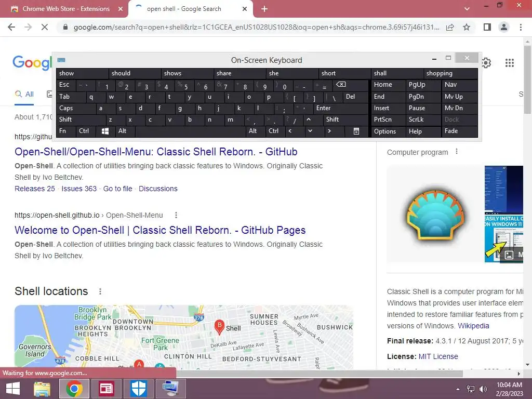Click the Shell locations map

click(x=183, y=337)
